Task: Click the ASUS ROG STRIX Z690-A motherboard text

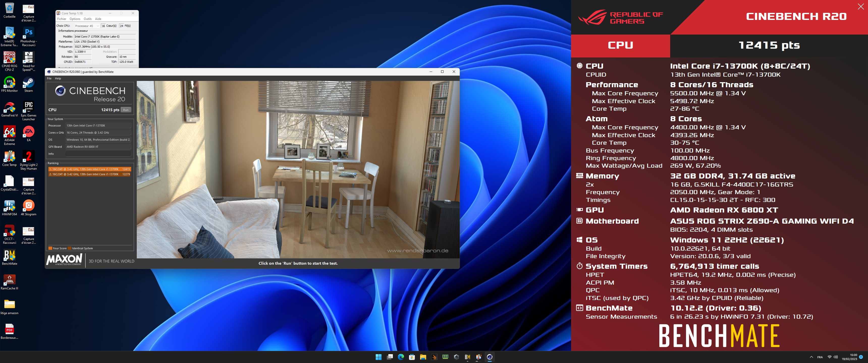Action: point(762,221)
